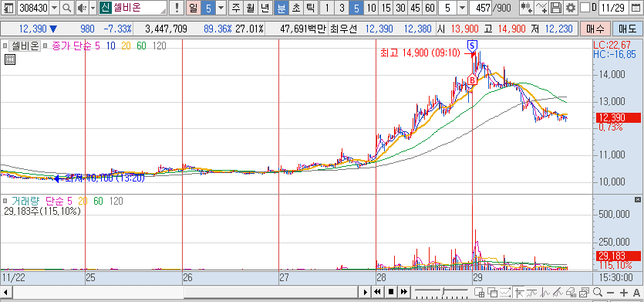Click the play arrow button beside rewind
Image resolution: width=644 pixels, height=302 pixels.
coord(365,292)
